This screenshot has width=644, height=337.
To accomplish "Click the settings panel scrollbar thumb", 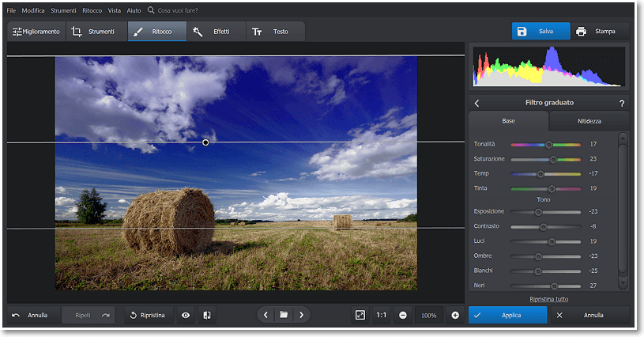I will coord(623,209).
